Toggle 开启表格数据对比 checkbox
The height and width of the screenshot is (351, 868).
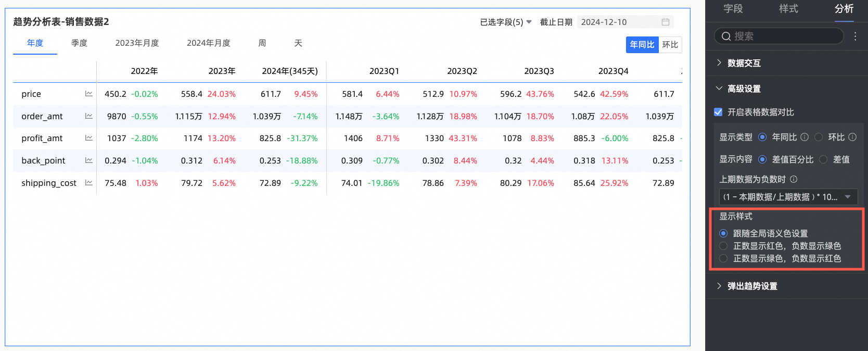(x=718, y=112)
